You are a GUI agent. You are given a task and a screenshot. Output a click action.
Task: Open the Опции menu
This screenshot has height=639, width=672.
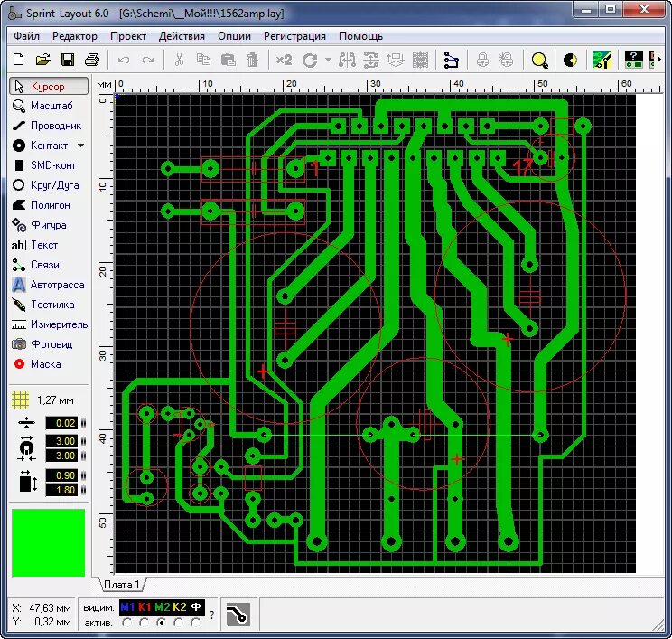[x=234, y=36]
